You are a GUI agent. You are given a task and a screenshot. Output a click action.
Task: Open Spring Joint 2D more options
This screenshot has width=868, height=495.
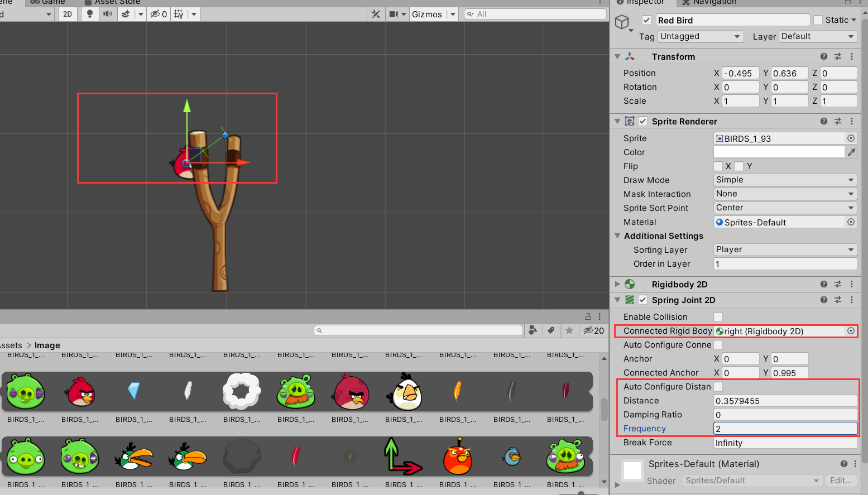852,300
